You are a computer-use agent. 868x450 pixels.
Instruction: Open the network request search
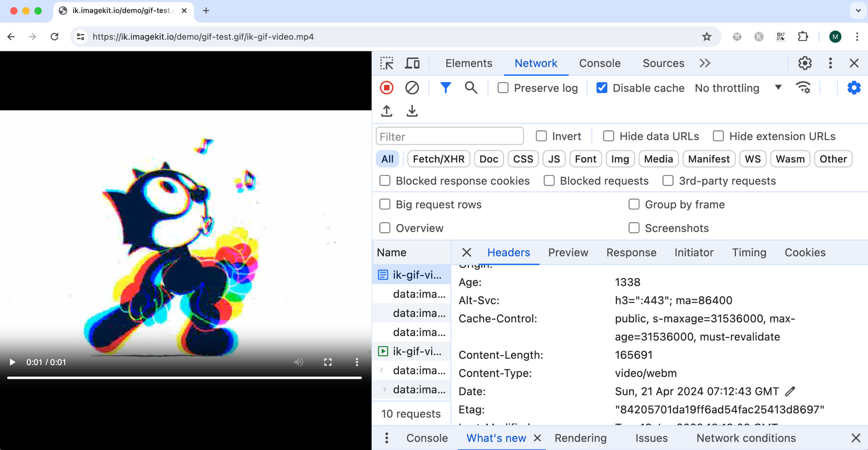coord(470,88)
